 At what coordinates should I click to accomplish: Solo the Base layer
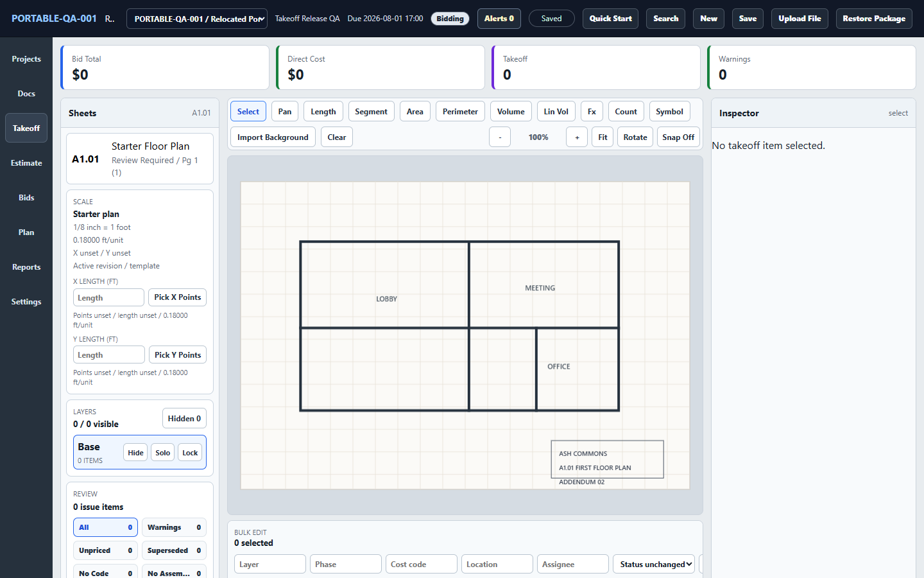click(163, 452)
